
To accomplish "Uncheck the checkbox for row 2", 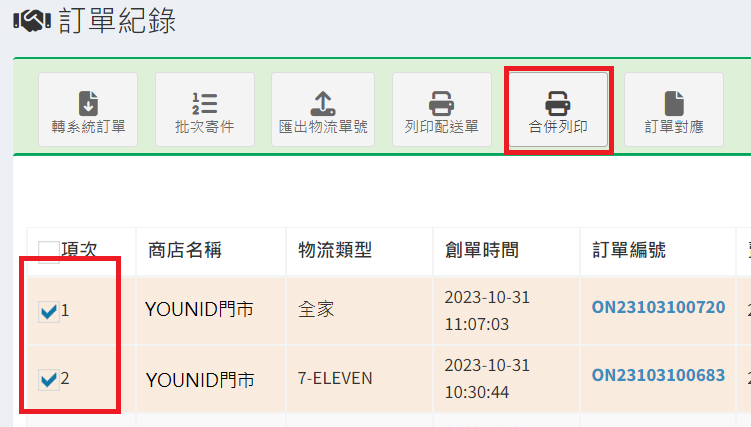I will click(48, 379).
